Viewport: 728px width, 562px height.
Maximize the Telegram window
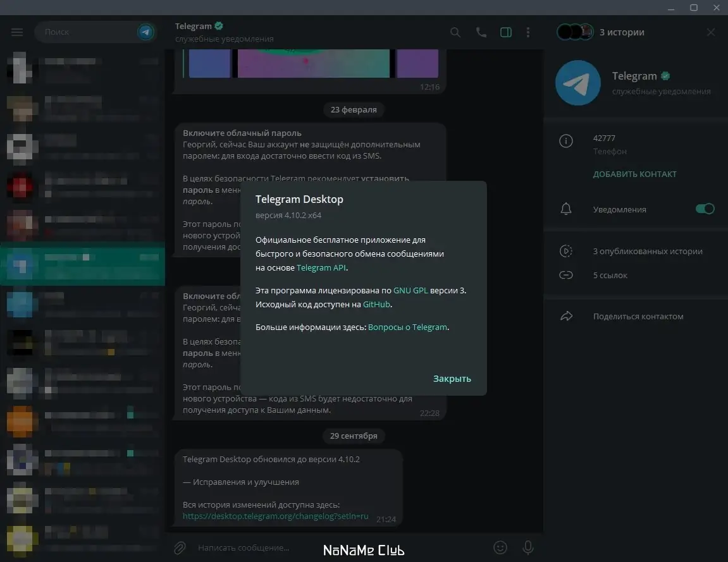(694, 8)
